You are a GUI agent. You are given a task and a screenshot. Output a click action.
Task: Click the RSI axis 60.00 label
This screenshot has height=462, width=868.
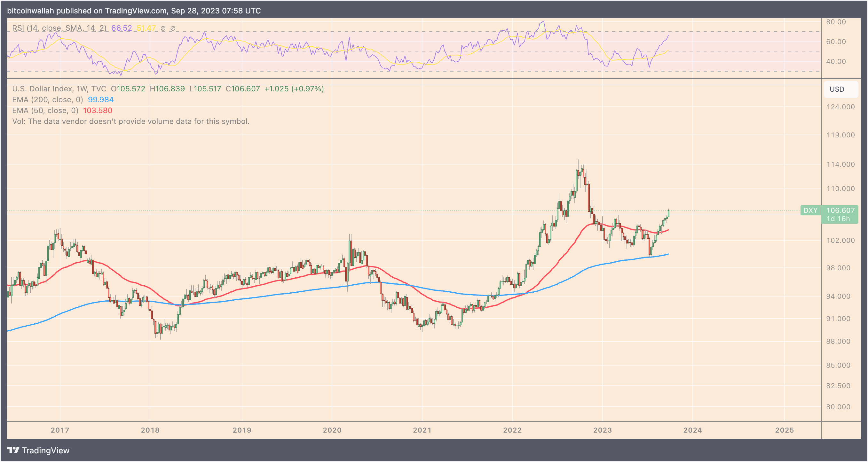[x=836, y=42]
